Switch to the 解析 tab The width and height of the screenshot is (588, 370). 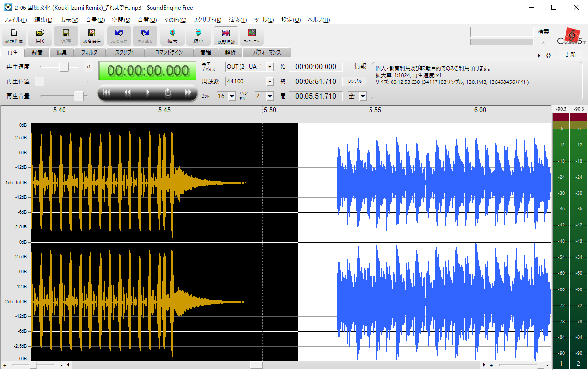[x=230, y=52]
